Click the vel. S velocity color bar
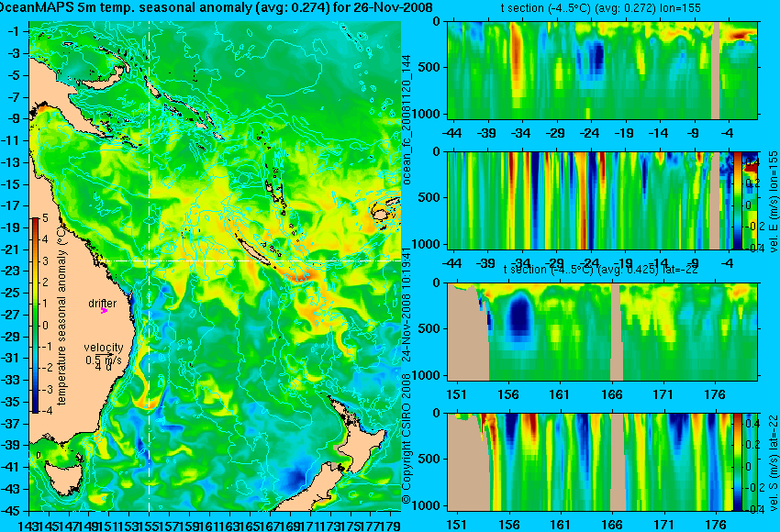This screenshot has height=532, width=780. coord(738,462)
